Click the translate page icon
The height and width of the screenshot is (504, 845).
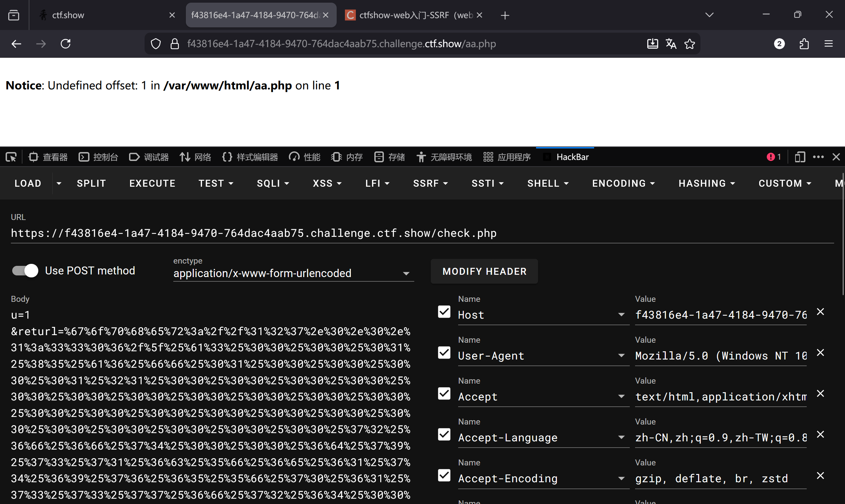point(671,44)
